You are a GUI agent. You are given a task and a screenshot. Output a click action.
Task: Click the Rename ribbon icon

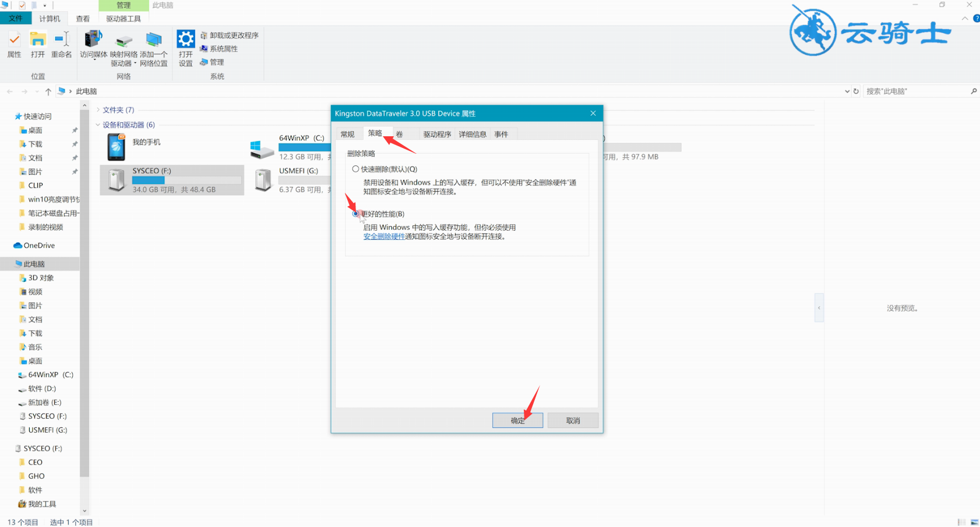click(x=61, y=45)
